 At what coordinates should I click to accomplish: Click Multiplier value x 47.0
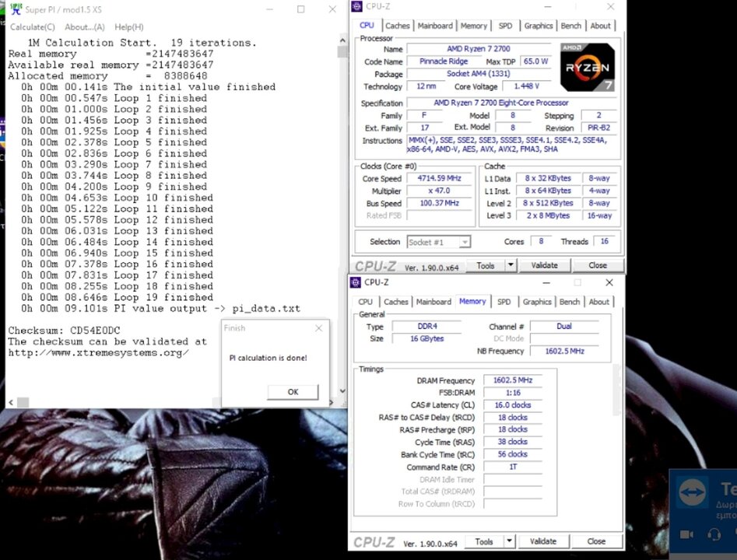440,191
